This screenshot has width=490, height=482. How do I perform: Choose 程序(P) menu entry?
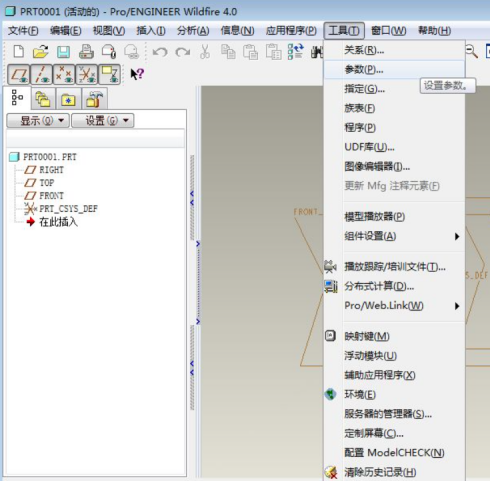[394, 128]
